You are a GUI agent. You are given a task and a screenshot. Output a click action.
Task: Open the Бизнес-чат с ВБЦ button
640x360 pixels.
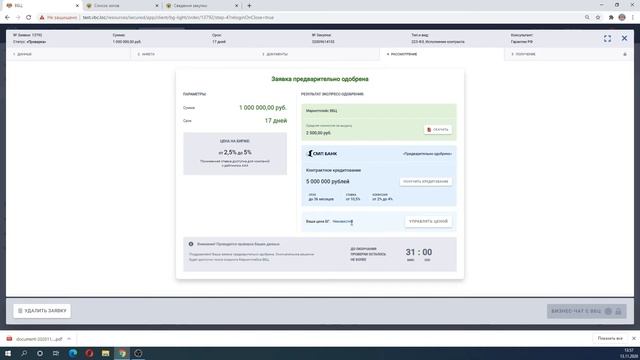[x=587, y=311]
